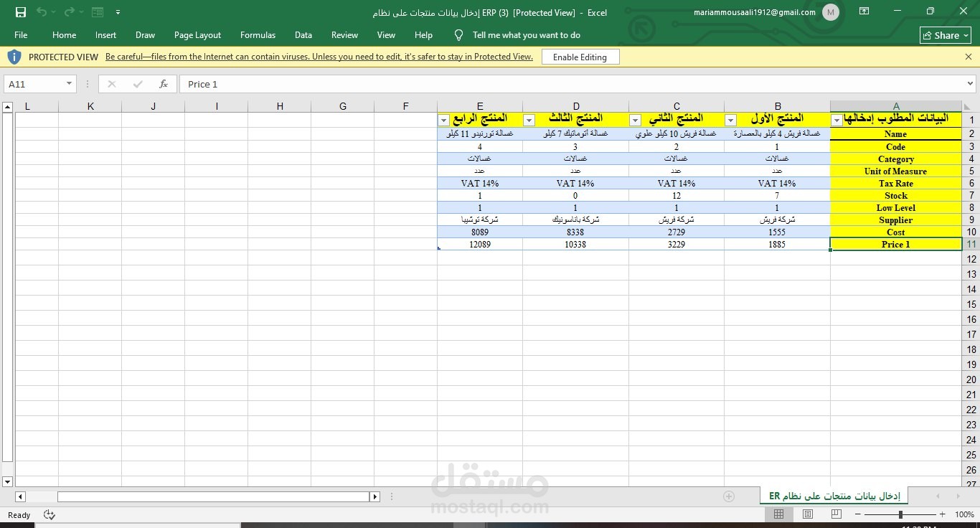The width and height of the screenshot is (980, 528).
Task: Click vertical scrollbar up arrow
Action: [8, 107]
